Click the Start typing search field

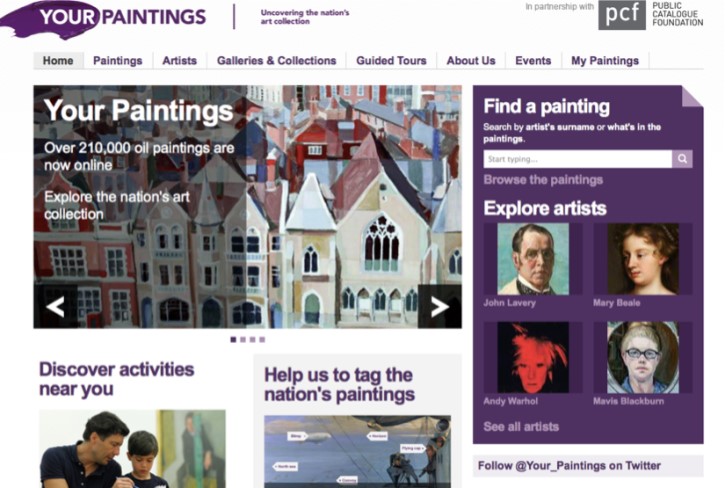pos(578,159)
